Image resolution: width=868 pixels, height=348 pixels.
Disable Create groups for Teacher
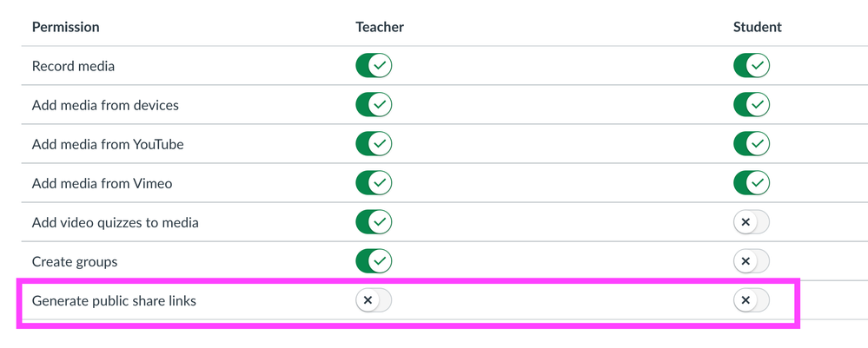click(374, 261)
